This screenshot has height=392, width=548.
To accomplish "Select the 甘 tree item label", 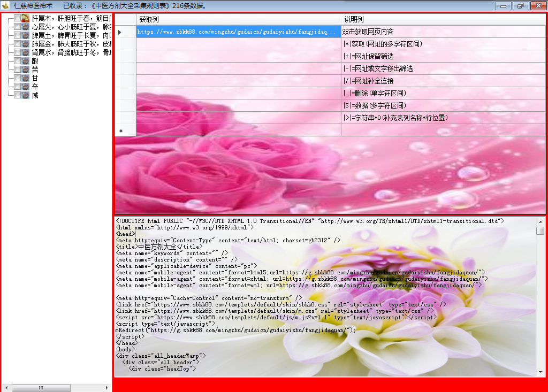I will (x=35, y=78).
